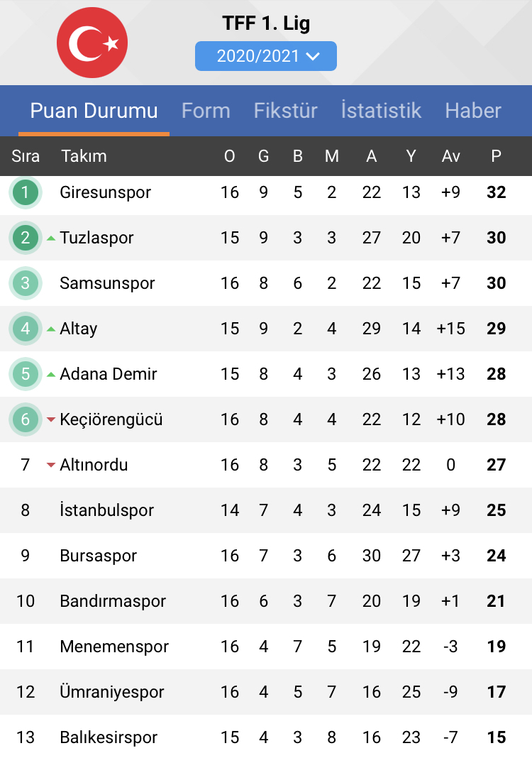
Task: Click the Av goal difference column header
Action: [x=451, y=156]
